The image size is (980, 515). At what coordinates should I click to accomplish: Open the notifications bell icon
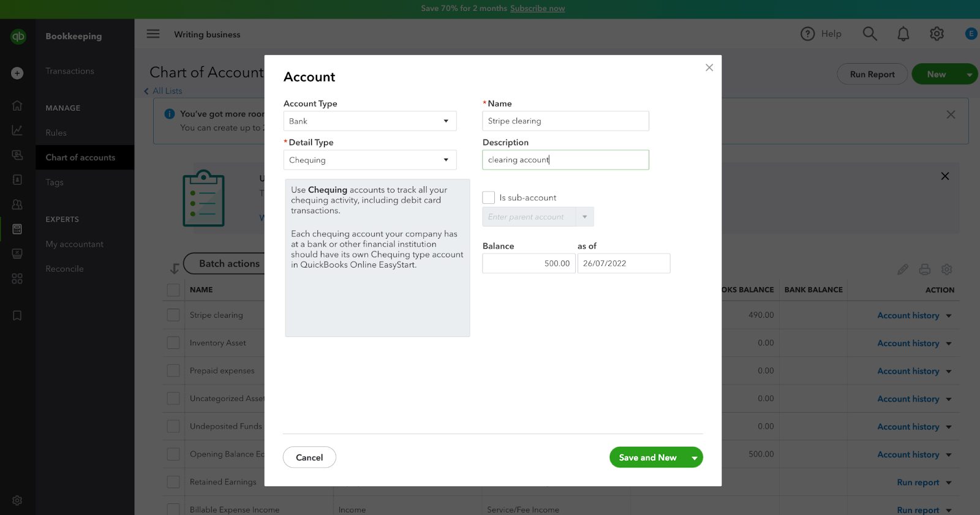(x=903, y=34)
